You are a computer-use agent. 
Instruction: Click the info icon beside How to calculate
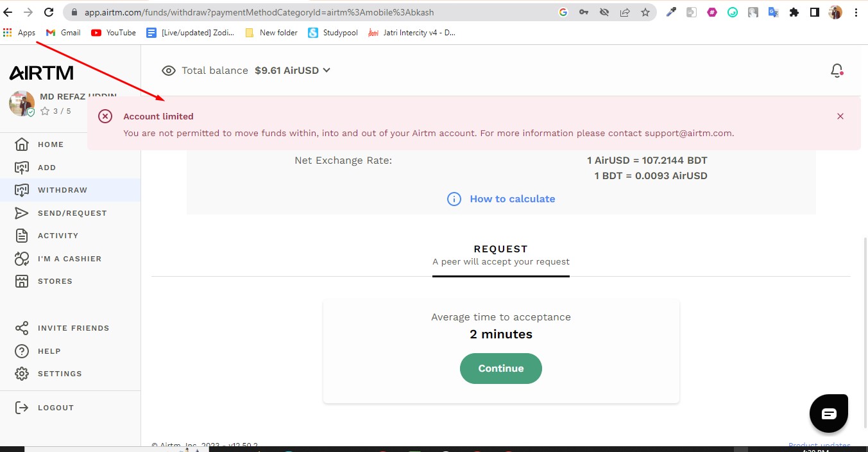pyautogui.click(x=454, y=199)
